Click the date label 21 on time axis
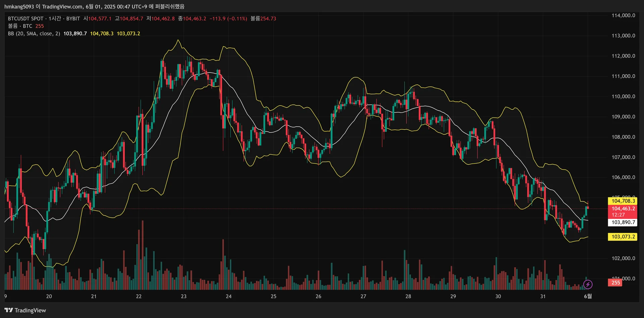This screenshot has width=644, height=318. (94, 296)
